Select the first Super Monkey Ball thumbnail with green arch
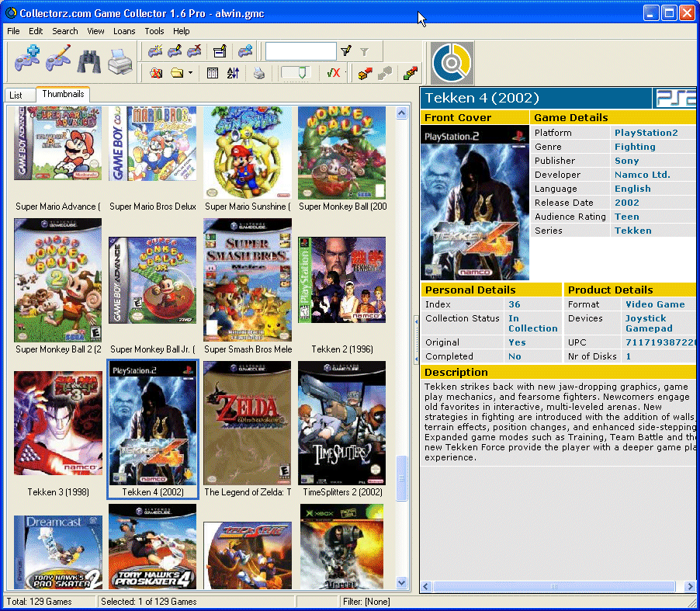700x611 pixels. [x=342, y=152]
